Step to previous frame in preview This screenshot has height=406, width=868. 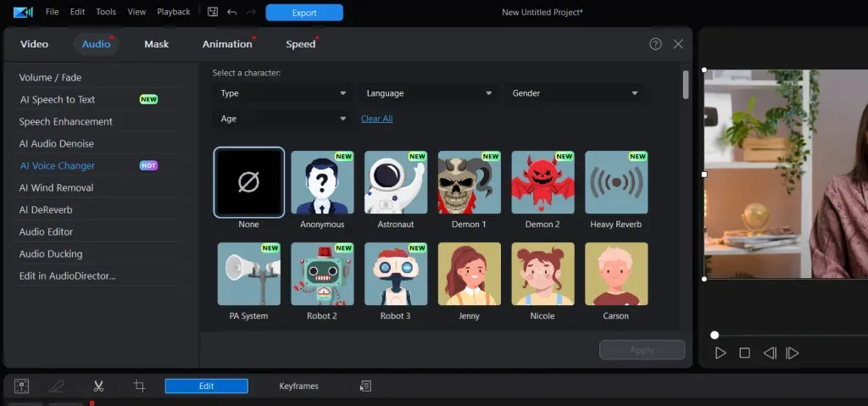pos(770,353)
